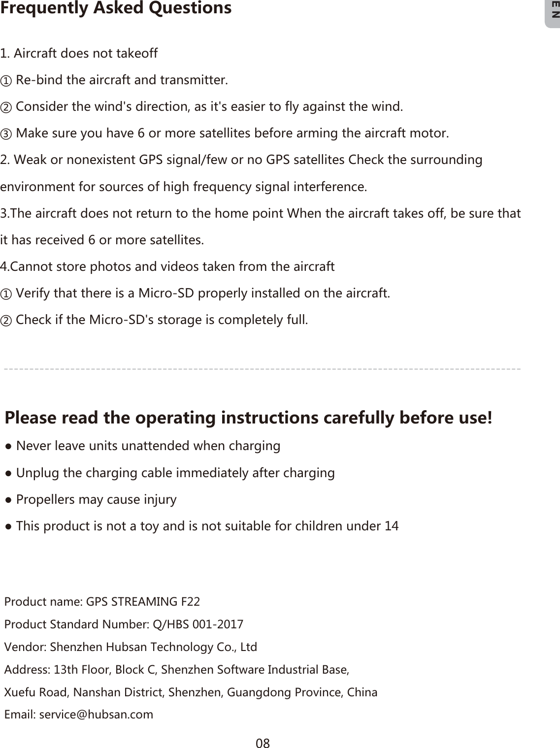The image size is (560, 748).
Task: Click the circled 1 before 'Verify that there'
Action: click(7, 294)
